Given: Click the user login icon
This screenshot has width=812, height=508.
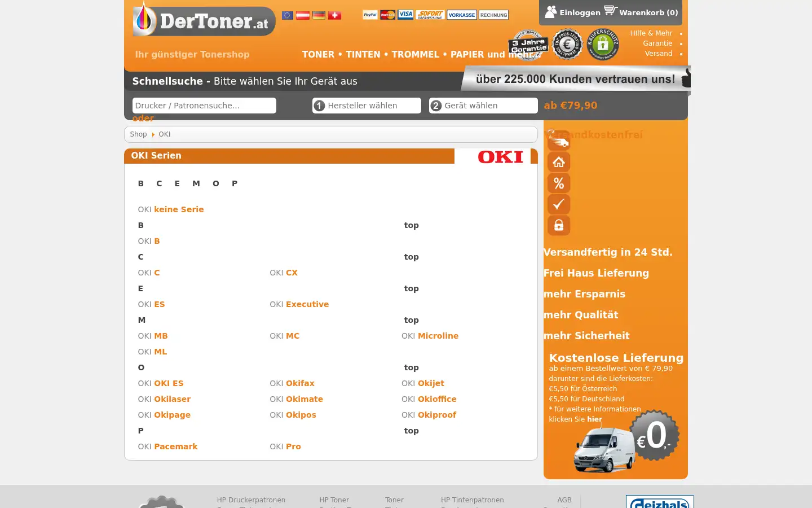Looking at the screenshot, I should [551, 11].
